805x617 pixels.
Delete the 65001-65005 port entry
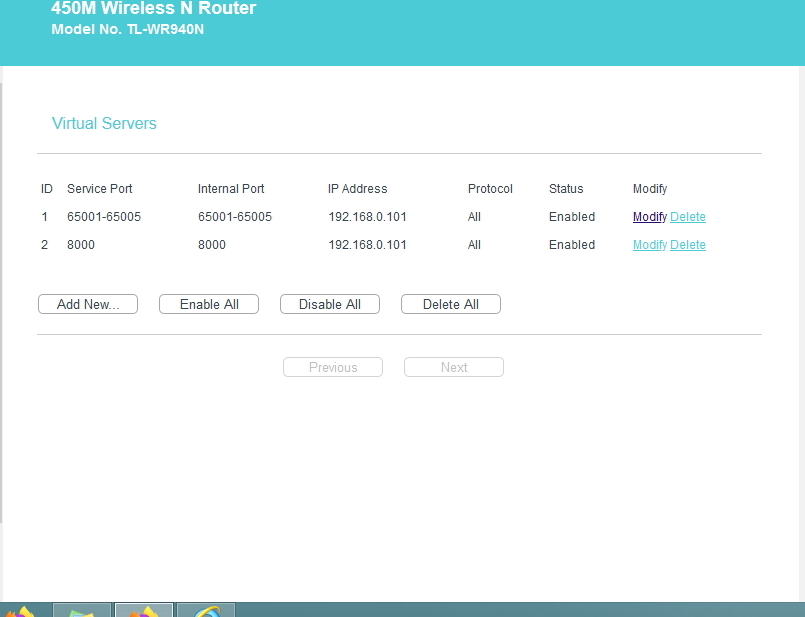point(688,217)
